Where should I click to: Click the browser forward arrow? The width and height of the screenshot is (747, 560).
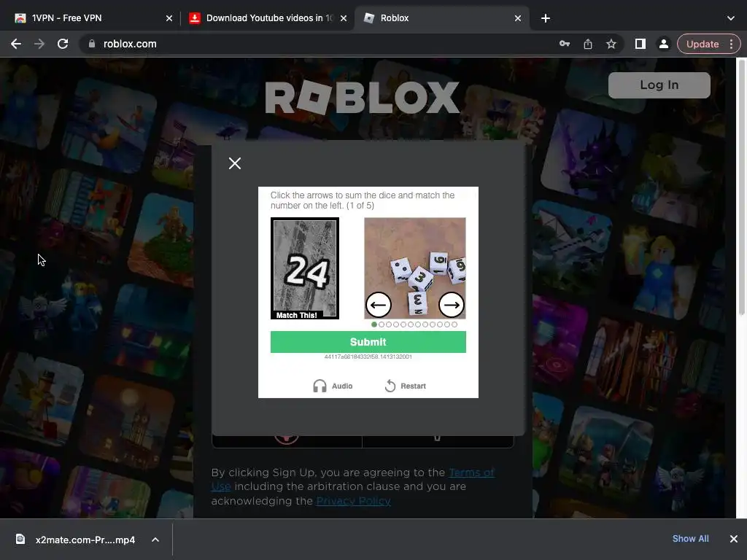pos(39,44)
